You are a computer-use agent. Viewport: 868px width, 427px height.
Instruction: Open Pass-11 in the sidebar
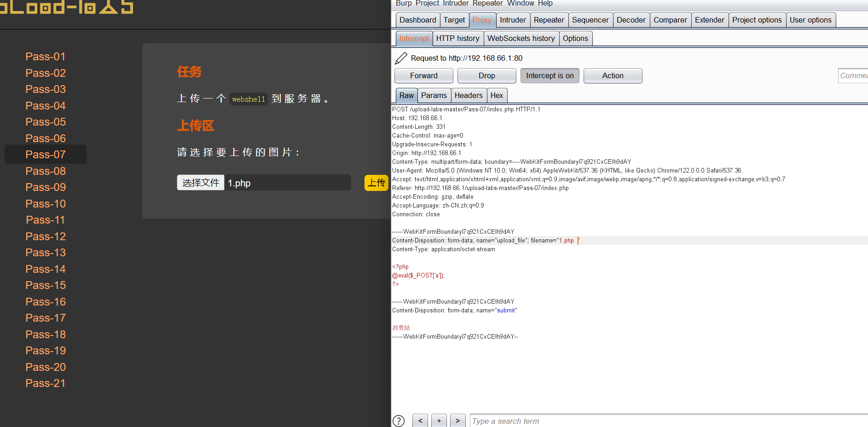point(46,220)
